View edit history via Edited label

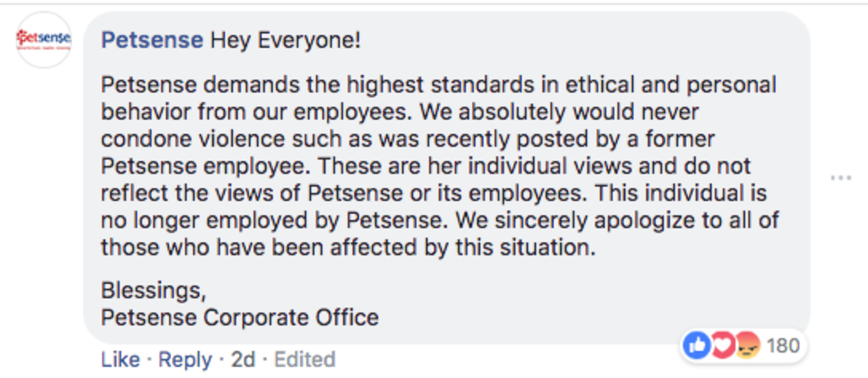coord(305,360)
